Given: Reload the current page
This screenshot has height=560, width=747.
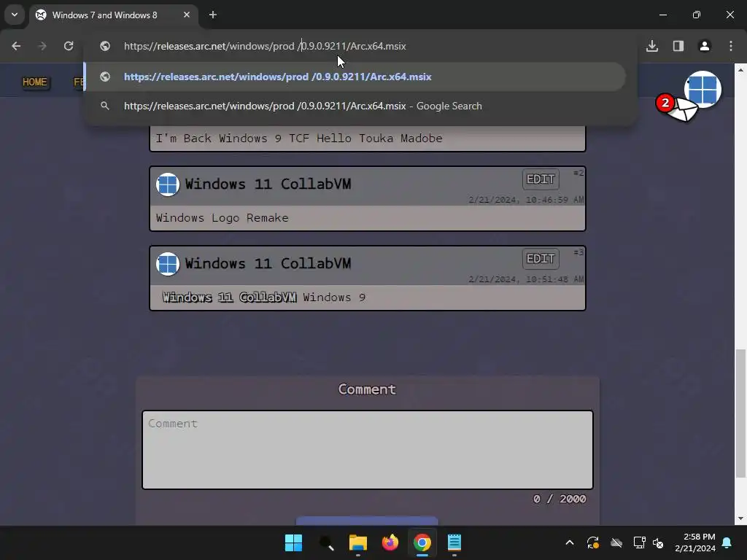Looking at the screenshot, I should [69, 46].
